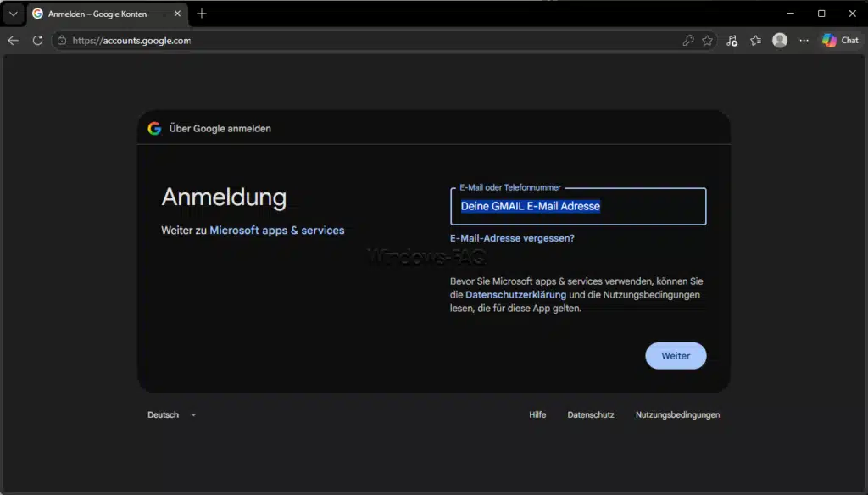This screenshot has width=868, height=495.
Task: Click E-Mail-Adresse vergessen? link
Action: pos(512,238)
